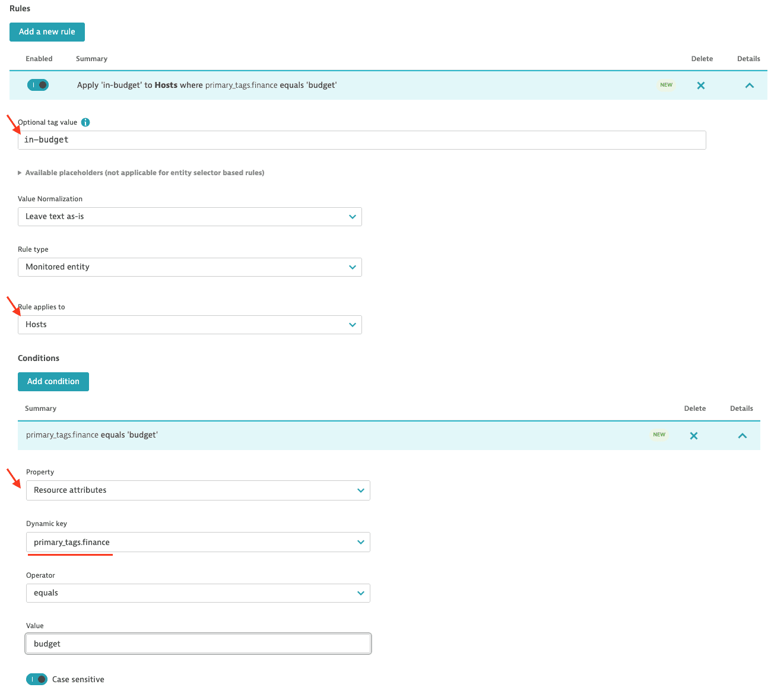Open the Rule type dropdown
The image size is (771, 700).
click(x=189, y=267)
